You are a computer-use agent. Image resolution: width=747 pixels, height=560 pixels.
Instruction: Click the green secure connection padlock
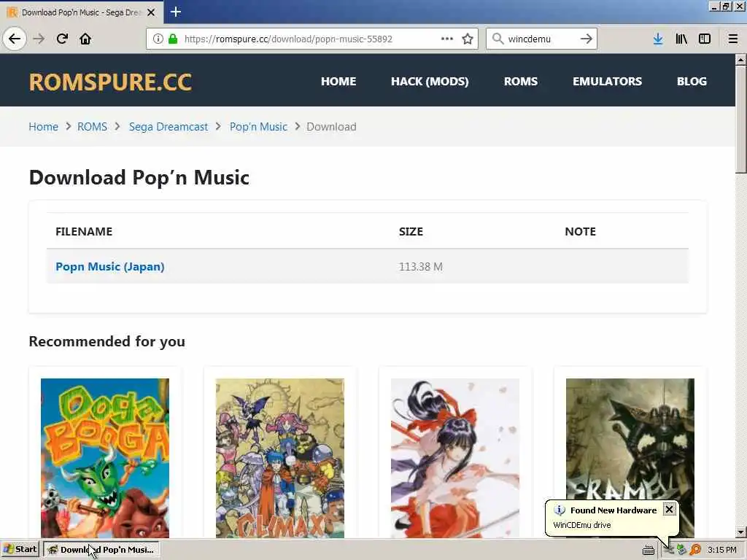(x=173, y=39)
